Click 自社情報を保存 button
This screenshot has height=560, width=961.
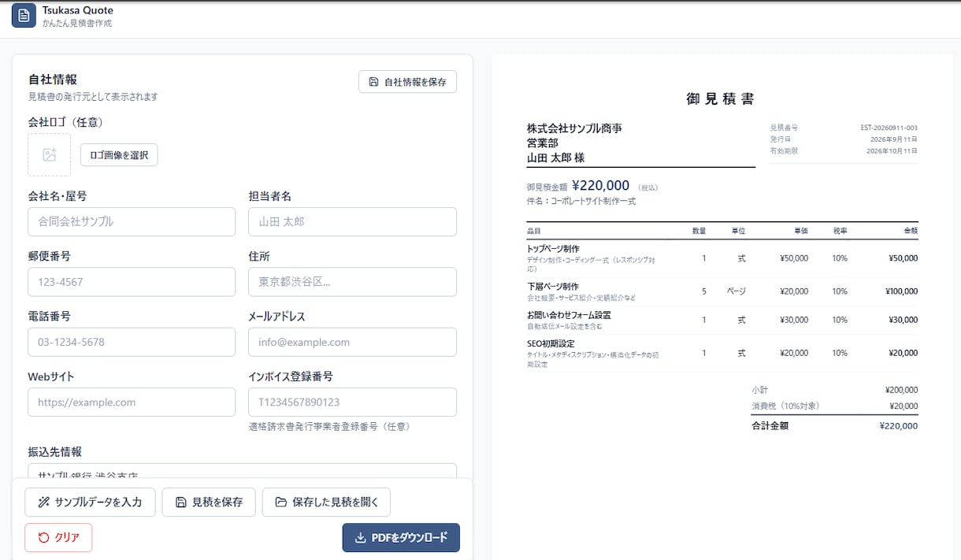[407, 82]
